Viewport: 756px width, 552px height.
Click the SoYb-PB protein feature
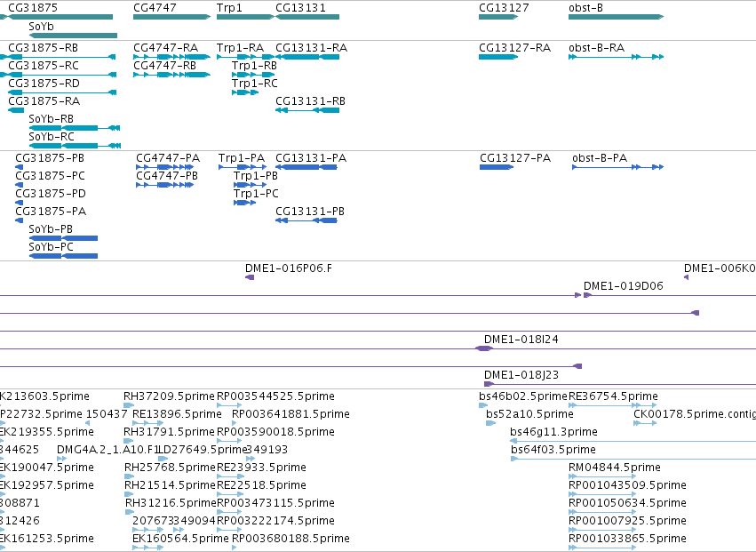tap(63, 238)
